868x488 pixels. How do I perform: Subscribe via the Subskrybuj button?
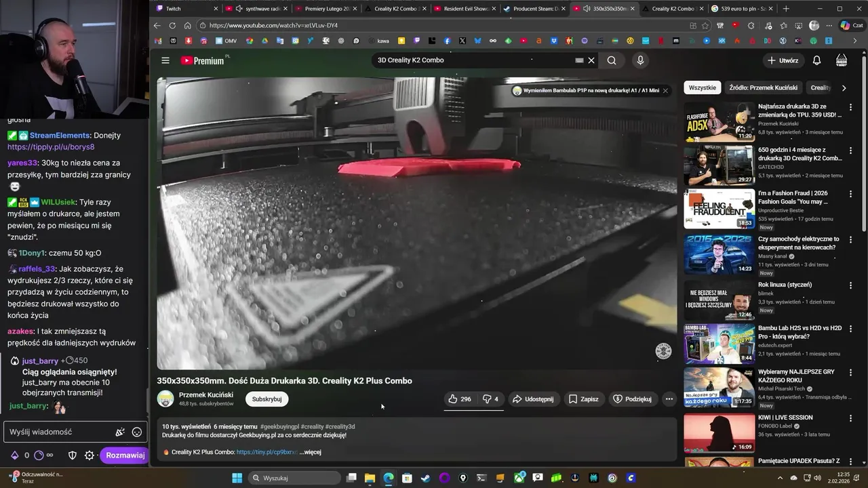pyautogui.click(x=267, y=399)
